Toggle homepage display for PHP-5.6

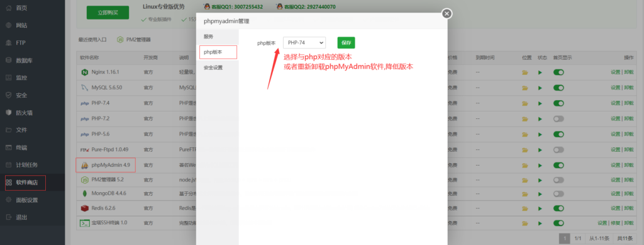[558, 134]
